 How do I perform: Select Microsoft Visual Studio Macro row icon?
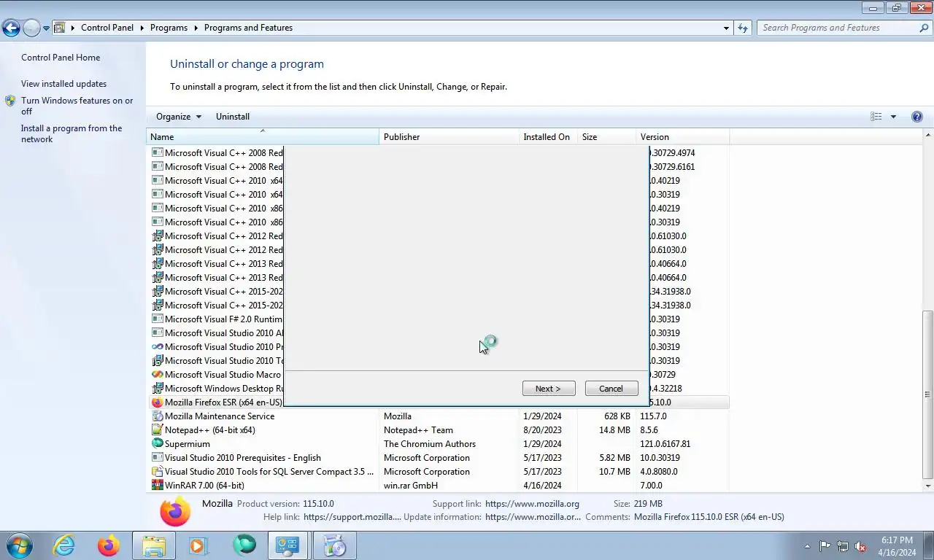[x=157, y=375]
